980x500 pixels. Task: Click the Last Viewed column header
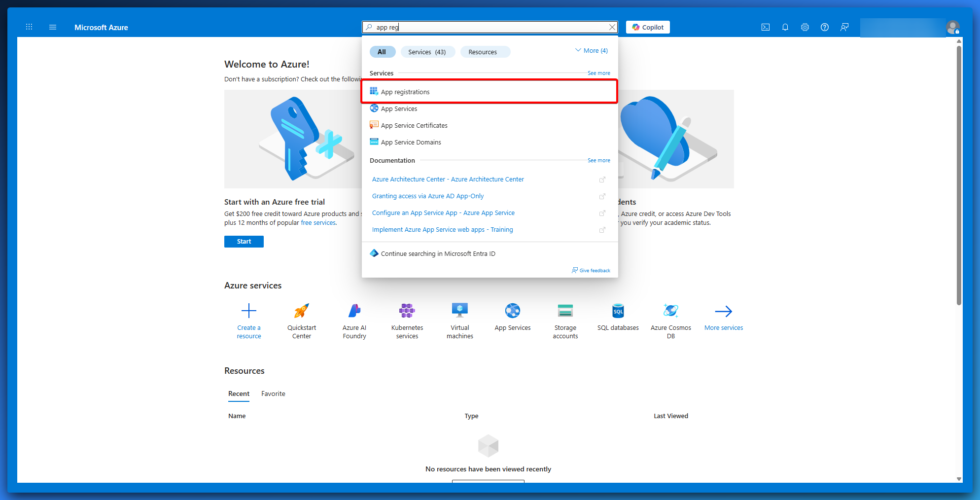coord(671,416)
